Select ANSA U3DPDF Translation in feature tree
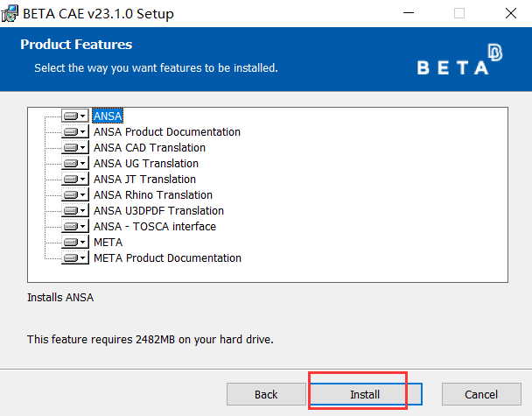 tap(158, 210)
